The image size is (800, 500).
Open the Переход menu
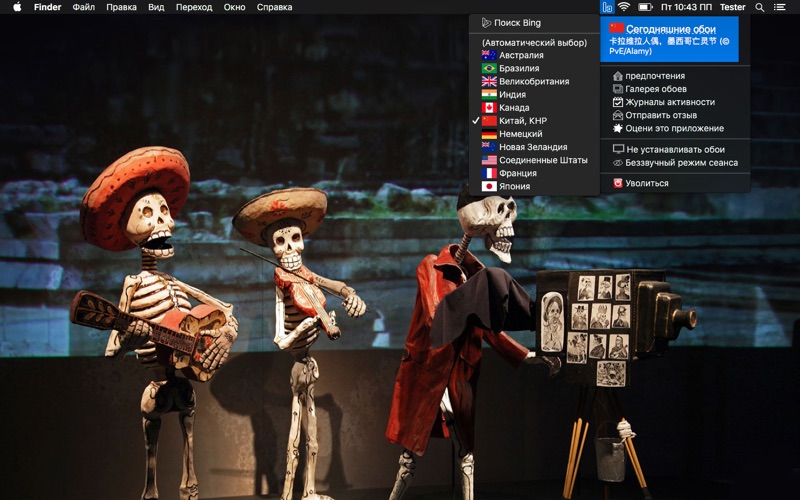coord(194,7)
